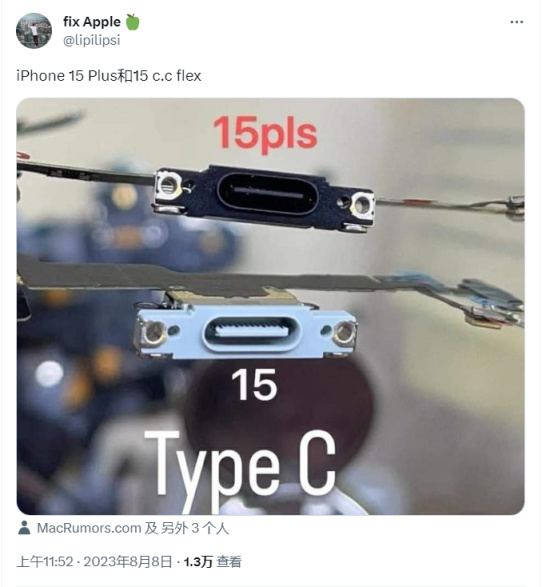Screen dimensions: 542x587
Task: Click the 上午11:52 timestamp
Action: (45, 562)
